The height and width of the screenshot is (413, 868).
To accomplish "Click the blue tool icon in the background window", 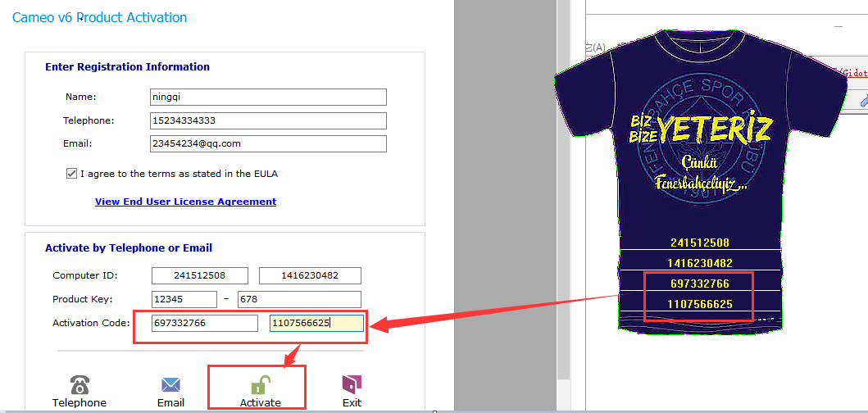I will click(864, 100).
